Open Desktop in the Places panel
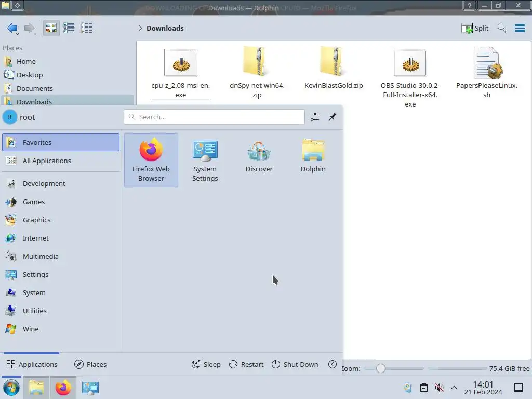Image resolution: width=532 pixels, height=399 pixels. [67, 75]
